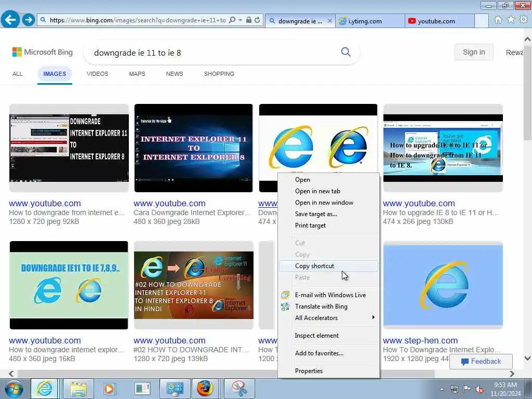Image resolution: width=532 pixels, height=399 pixels.
Task: Open a new blank tab
Action: tap(482, 21)
